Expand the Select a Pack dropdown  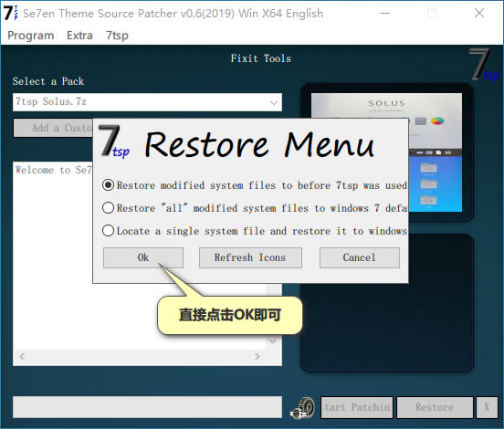coord(274,102)
